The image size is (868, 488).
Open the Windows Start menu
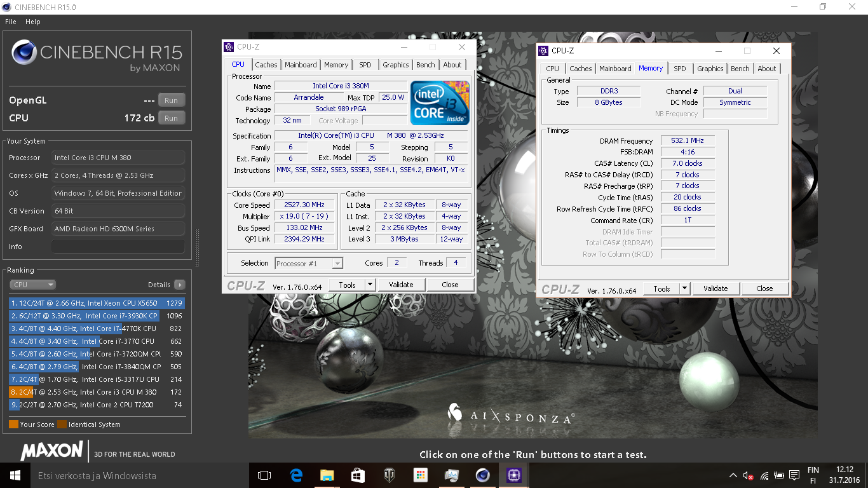point(15,475)
